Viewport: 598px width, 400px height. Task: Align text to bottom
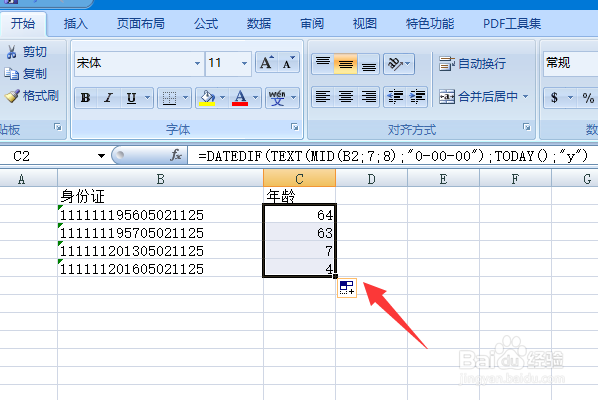pyautogui.click(x=368, y=64)
